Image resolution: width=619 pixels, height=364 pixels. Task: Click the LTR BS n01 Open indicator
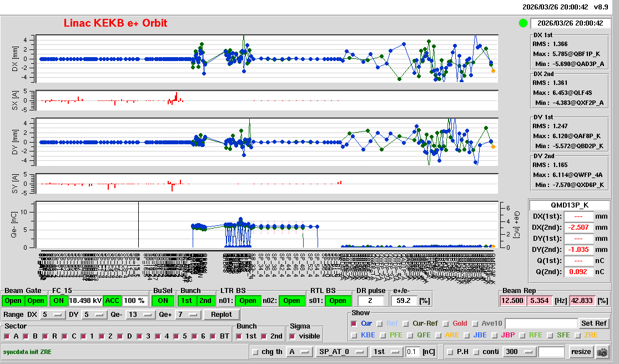click(248, 301)
